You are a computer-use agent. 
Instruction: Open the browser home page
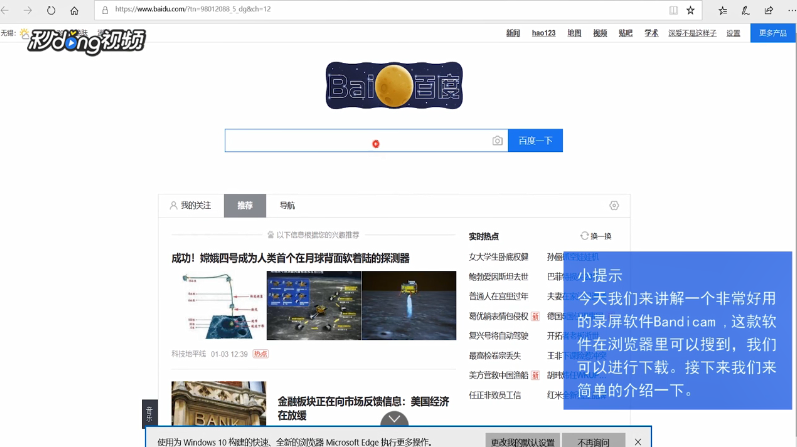pyautogui.click(x=74, y=10)
